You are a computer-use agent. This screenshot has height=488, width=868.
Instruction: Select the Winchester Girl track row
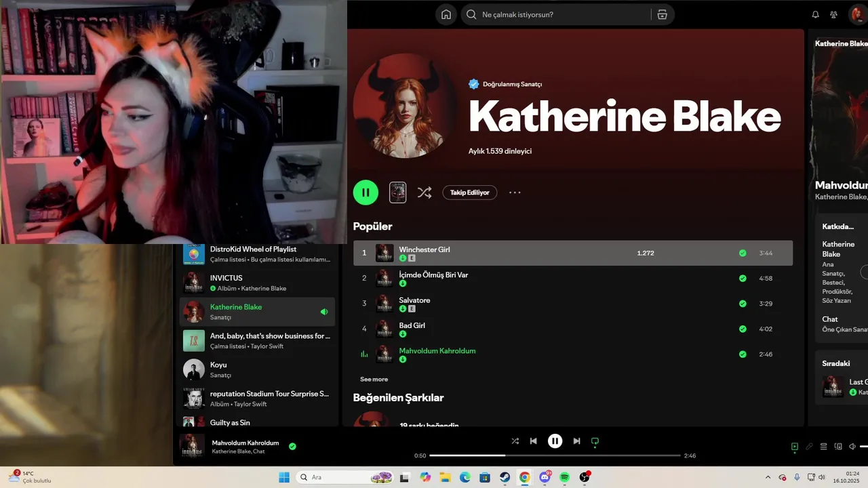[573, 253]
